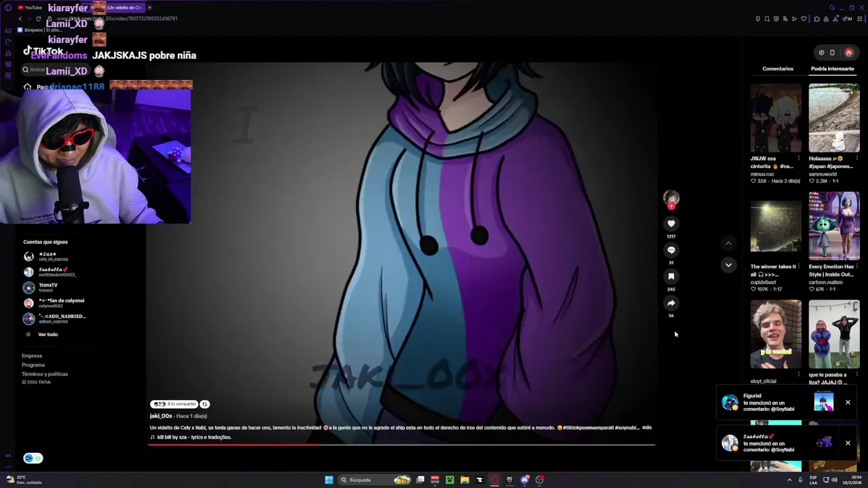The width and height of the screenshot is (868, 488).
Task: Open the jaki_00x author name below the video
Action: [x=161, y=416]
